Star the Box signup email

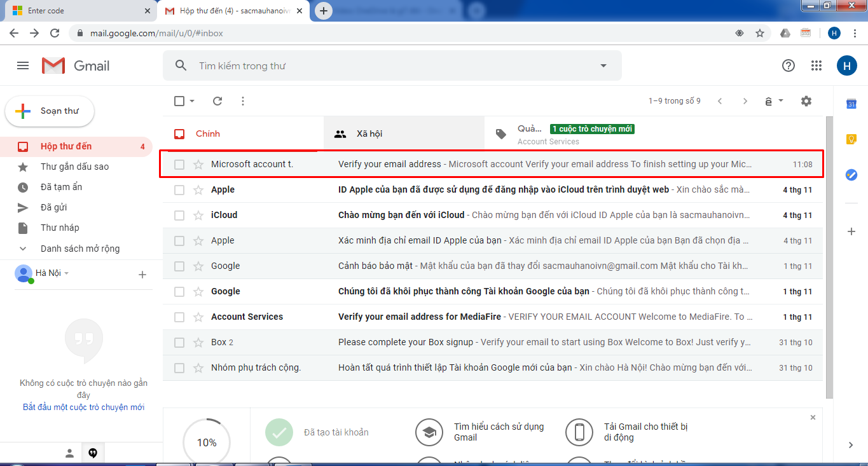pyautogui.click(x=198, y=343)
